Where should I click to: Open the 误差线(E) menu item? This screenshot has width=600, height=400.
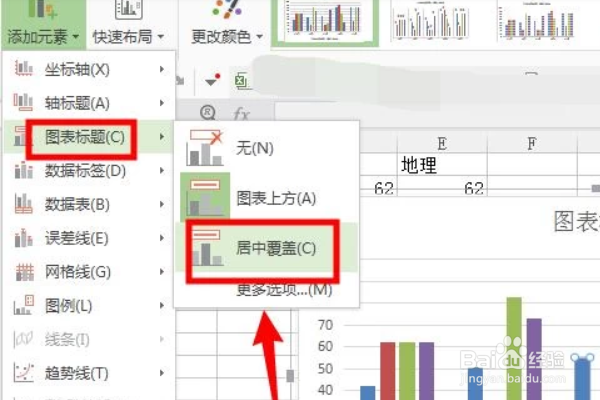(x=89, y=238)
